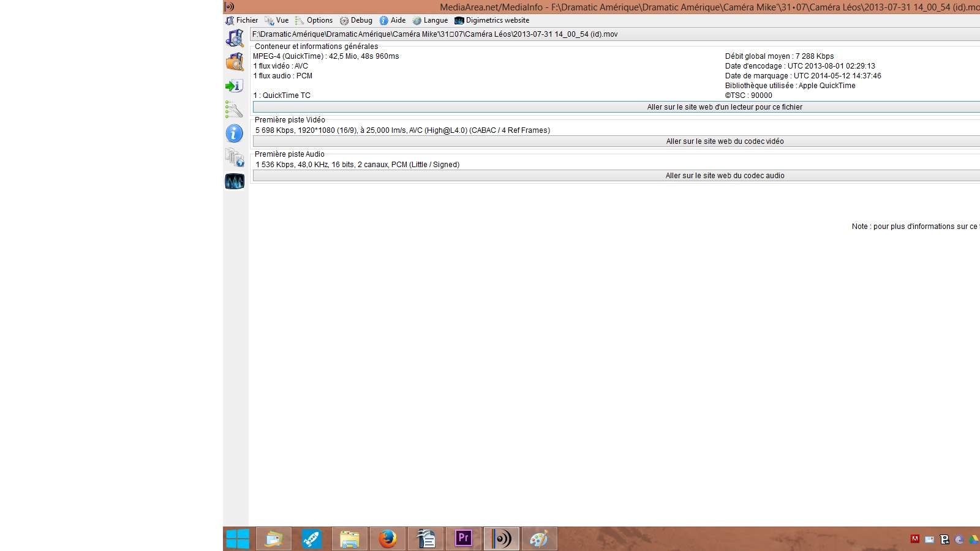The image size is (980, 551).
Task: Click the '©TSC : 90000' line
Action: [748, 96]
